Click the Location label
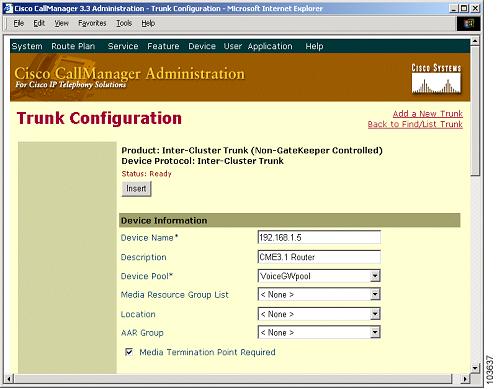The image size is (497, 390). pyautogui.click(x=138, y=314)
